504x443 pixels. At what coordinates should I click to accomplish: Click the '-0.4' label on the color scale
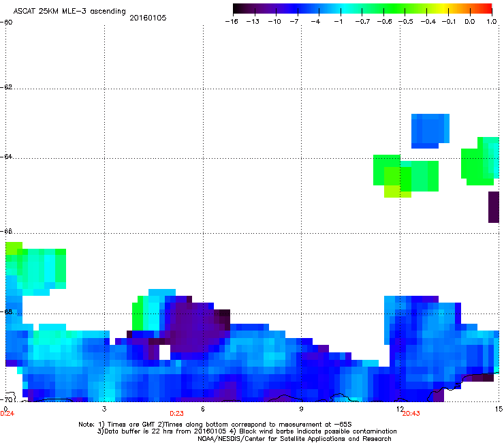[x=428, y=22]
